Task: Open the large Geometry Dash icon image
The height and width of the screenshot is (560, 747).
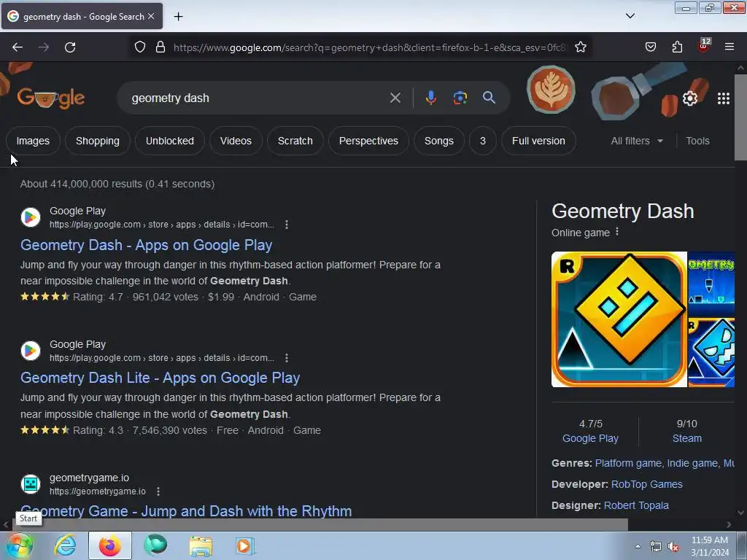Action: coord(619,319)
